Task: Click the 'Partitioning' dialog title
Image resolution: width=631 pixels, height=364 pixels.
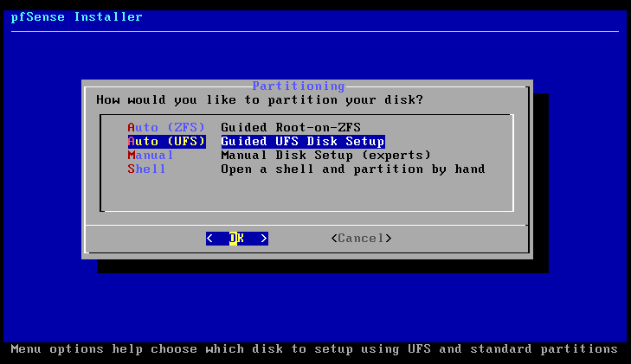Action: tap(299, 86)
